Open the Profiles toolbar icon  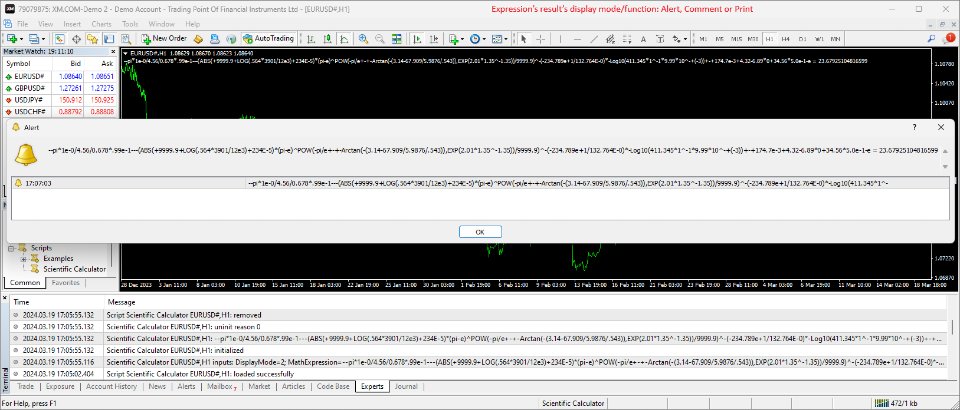[34, 39]
